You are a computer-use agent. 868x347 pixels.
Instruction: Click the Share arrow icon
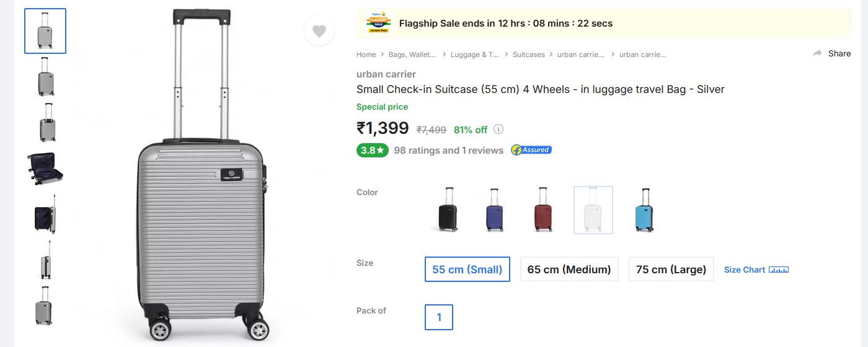tap(817, 54)
